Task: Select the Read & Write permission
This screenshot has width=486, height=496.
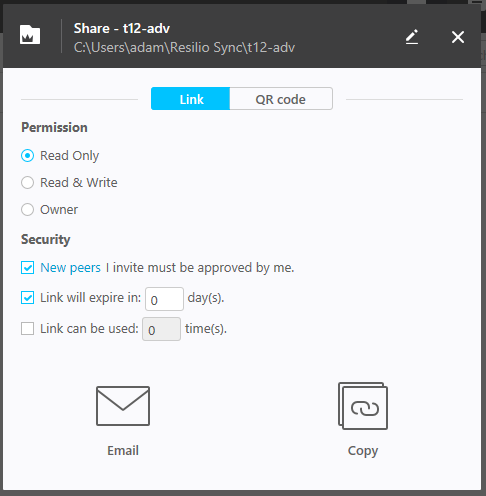Action: 27,183
